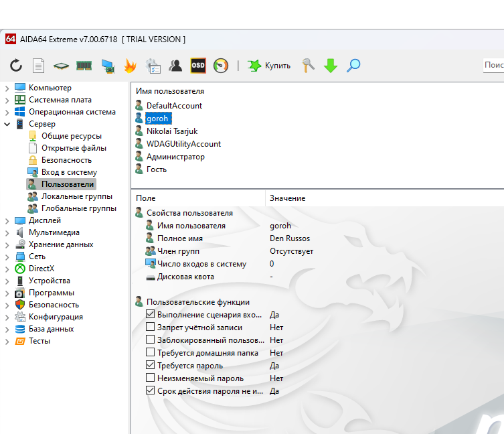Expand the Мультимедиа tree node

click(7, 233)
